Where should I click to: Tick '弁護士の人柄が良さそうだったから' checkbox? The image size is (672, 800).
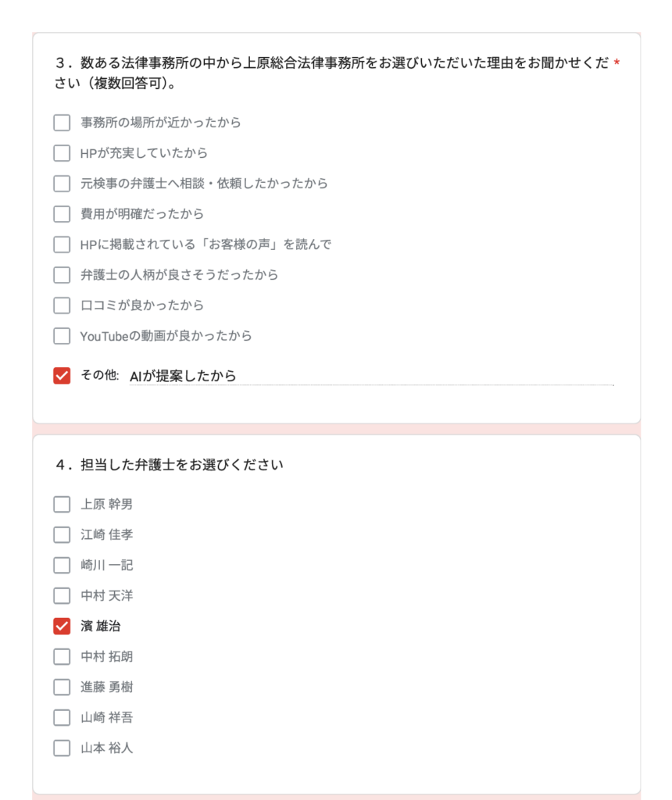point(62,275)
